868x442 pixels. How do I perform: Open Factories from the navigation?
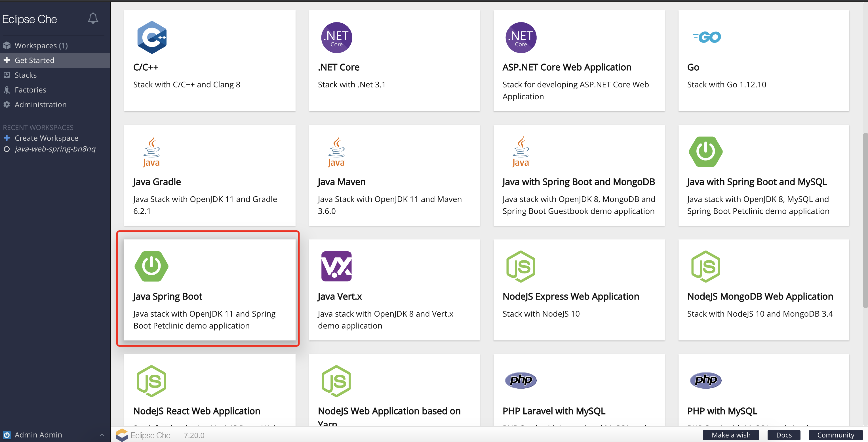pyautogui.click(x=30, y=90)
